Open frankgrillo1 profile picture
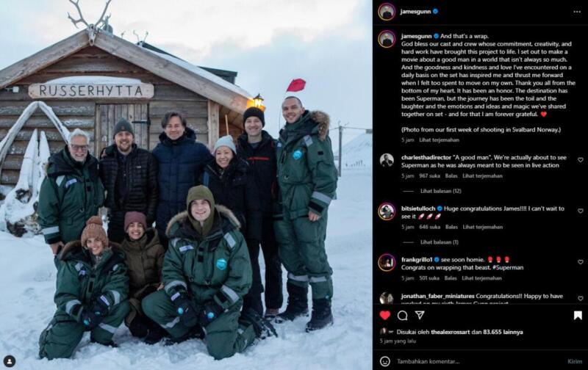 [387, 263]
